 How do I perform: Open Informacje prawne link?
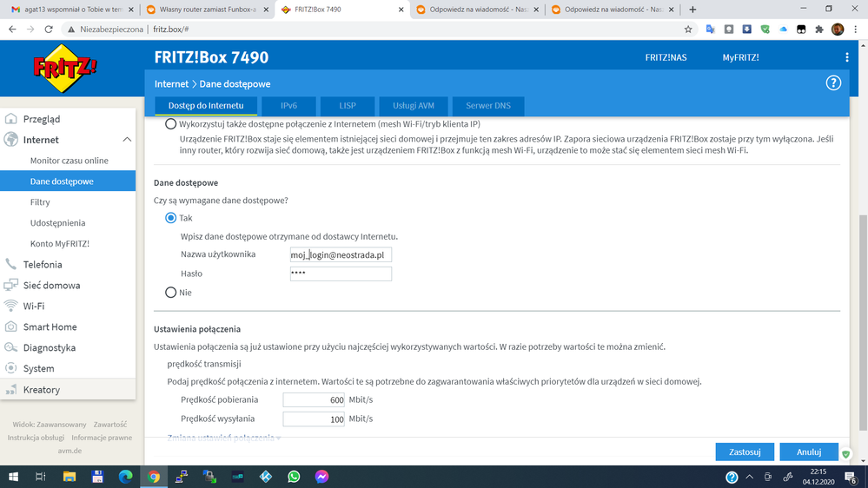coord(102,438)
